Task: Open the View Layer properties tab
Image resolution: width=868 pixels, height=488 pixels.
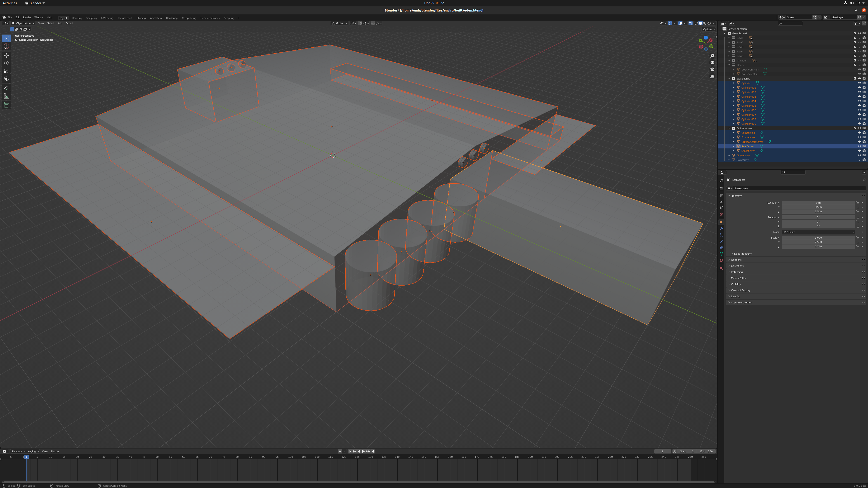Action: 721,201
